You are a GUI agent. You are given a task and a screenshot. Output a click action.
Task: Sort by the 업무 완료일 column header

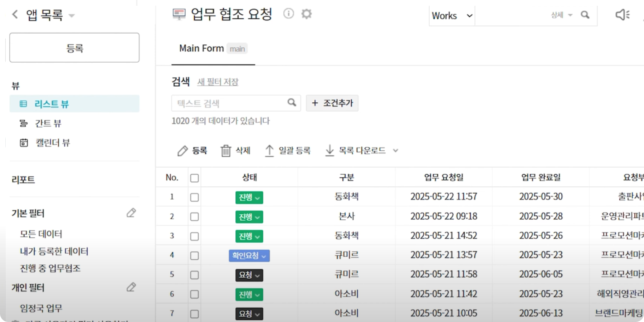pyautogui.click(x=541, y=177)
